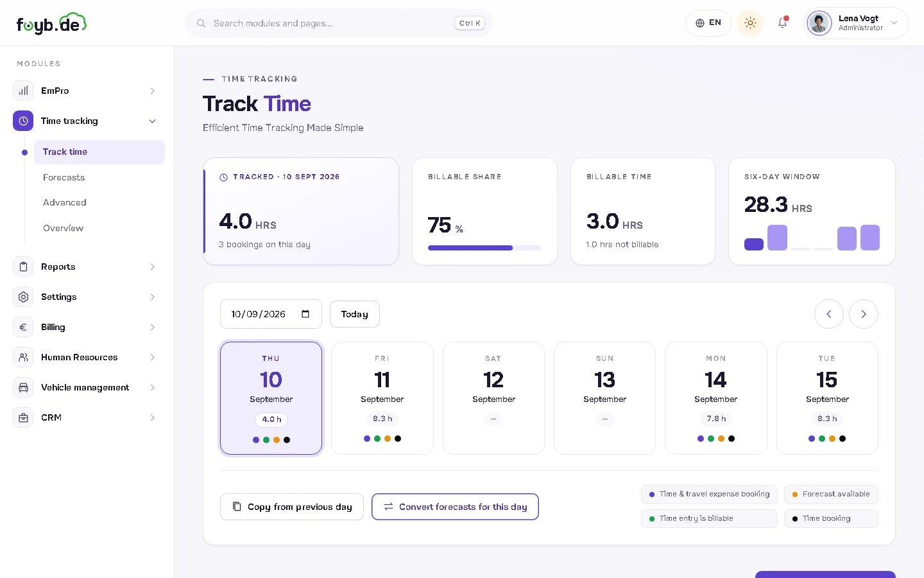Select the Track time submenu item
Image resolution: width=924 pixels, height=578 pixels.
[99, 152]
